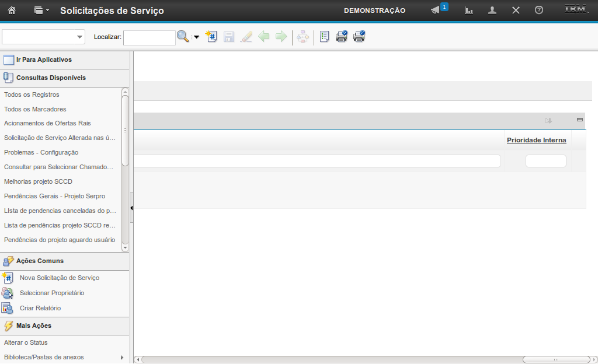Click Nova Solicitação de Serviço link
The image size is (598, 364).
(60, 278)
